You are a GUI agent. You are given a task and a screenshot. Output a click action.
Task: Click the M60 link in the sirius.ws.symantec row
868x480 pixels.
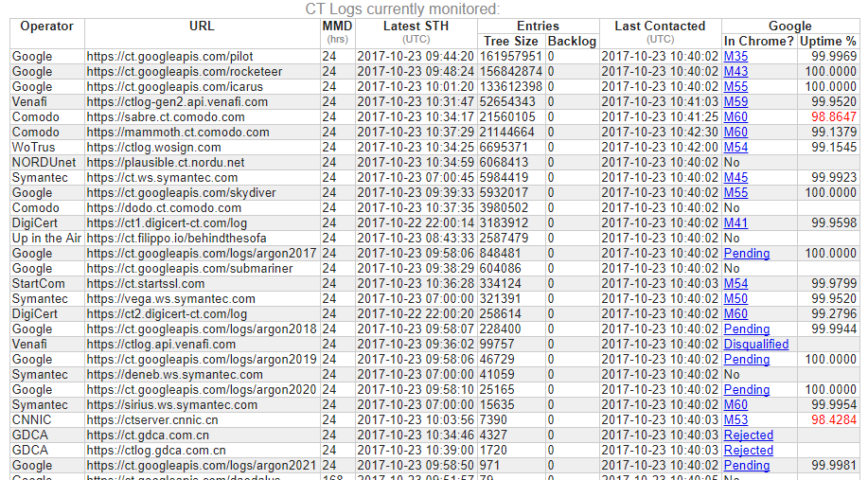(735, 404)
